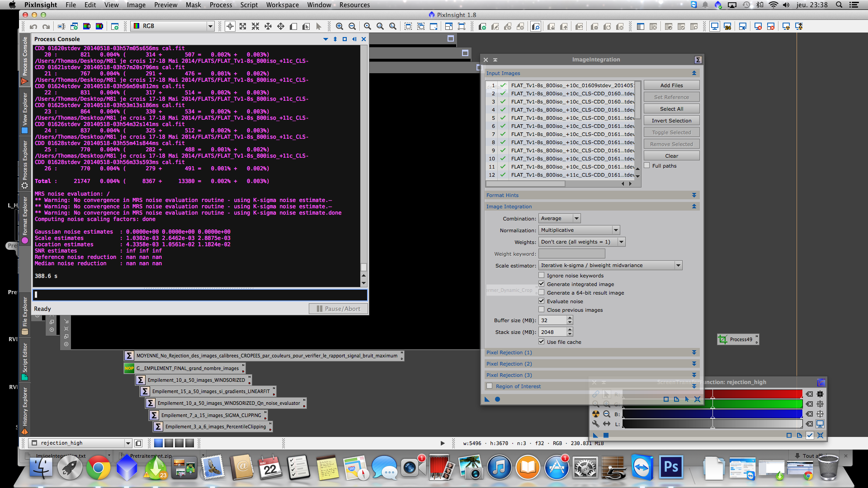Click the Zoom In magnifier toolbar icon

pyautogui.click(x=340, y=27)
